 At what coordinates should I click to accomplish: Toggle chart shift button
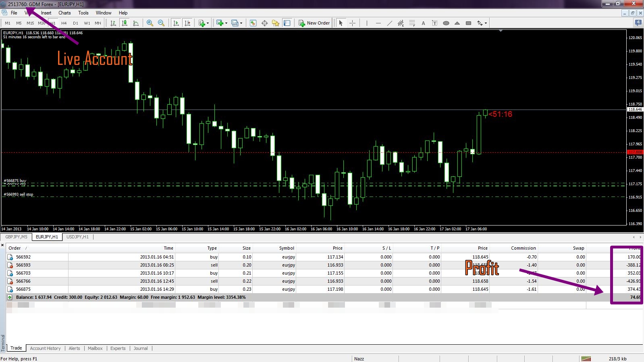pos(187,23)
